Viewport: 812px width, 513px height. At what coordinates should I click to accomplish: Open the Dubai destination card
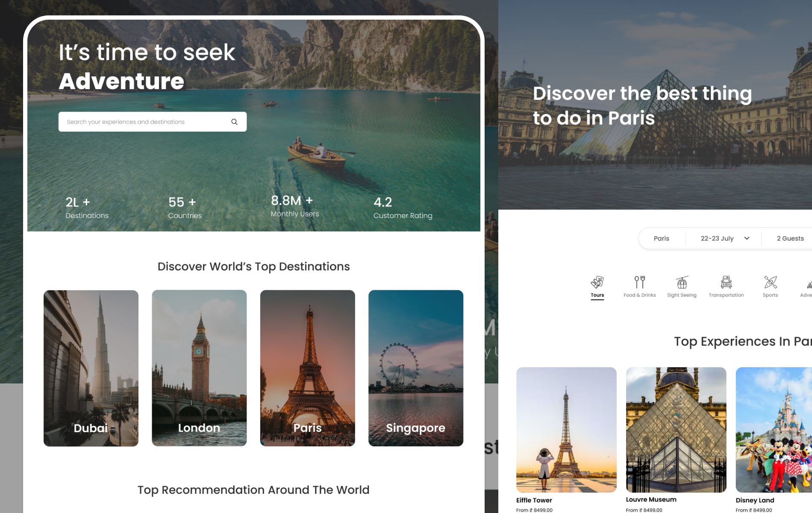[x=91, y=368]
